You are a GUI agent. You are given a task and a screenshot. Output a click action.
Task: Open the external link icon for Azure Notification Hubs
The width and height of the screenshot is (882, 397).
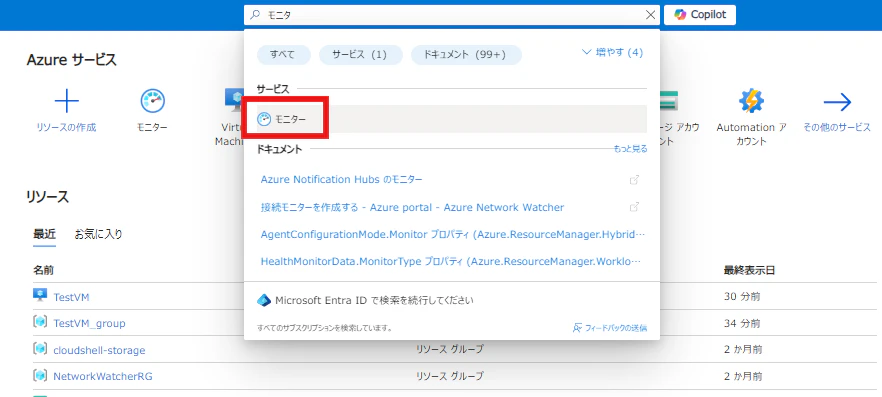(634, 180)
